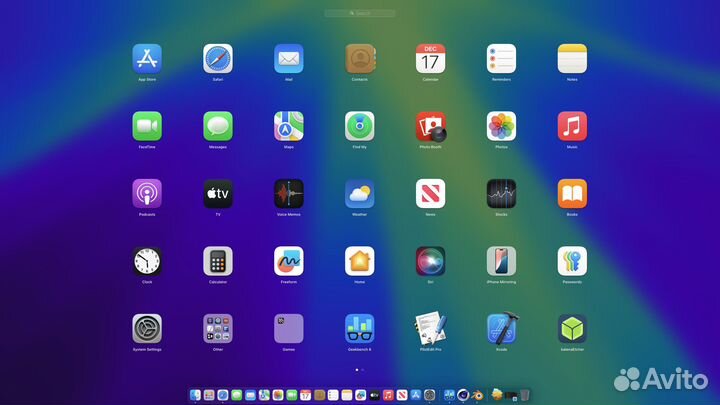
Task: Open the Passwords app
Action: click(572, 261)
